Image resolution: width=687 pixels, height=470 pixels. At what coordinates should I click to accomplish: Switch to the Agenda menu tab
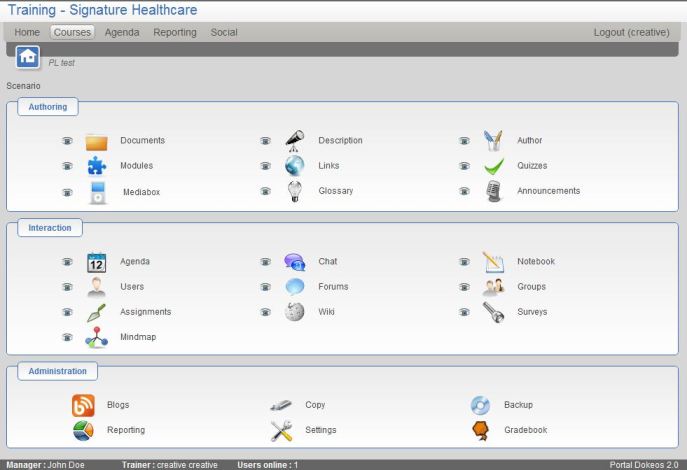(122, 32)
